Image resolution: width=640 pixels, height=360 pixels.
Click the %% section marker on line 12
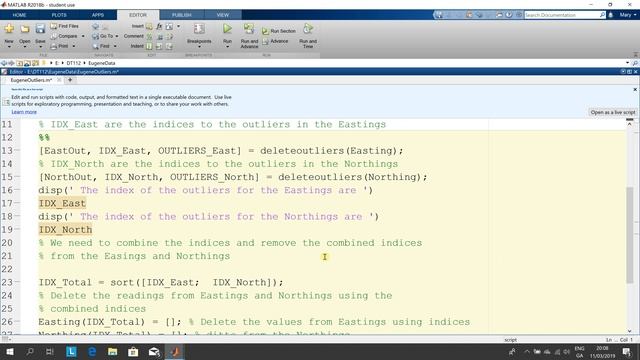pyautogui.click(x=44, y=138)
